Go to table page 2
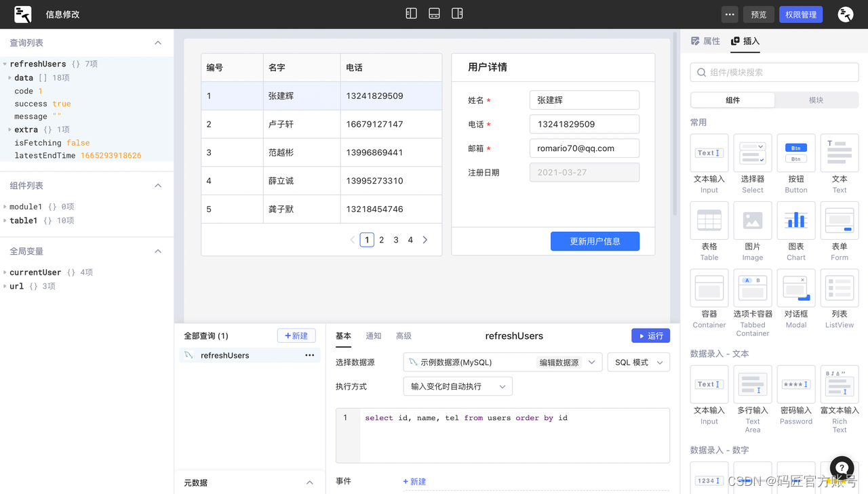The height and width of the screenshot is (494, 868). point(382,240)
